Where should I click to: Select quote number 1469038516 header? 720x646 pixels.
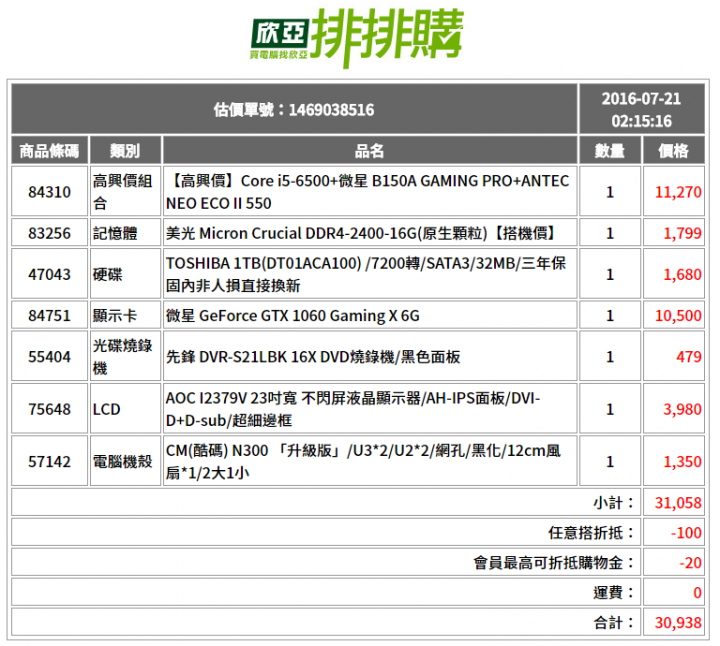point(294,110)
